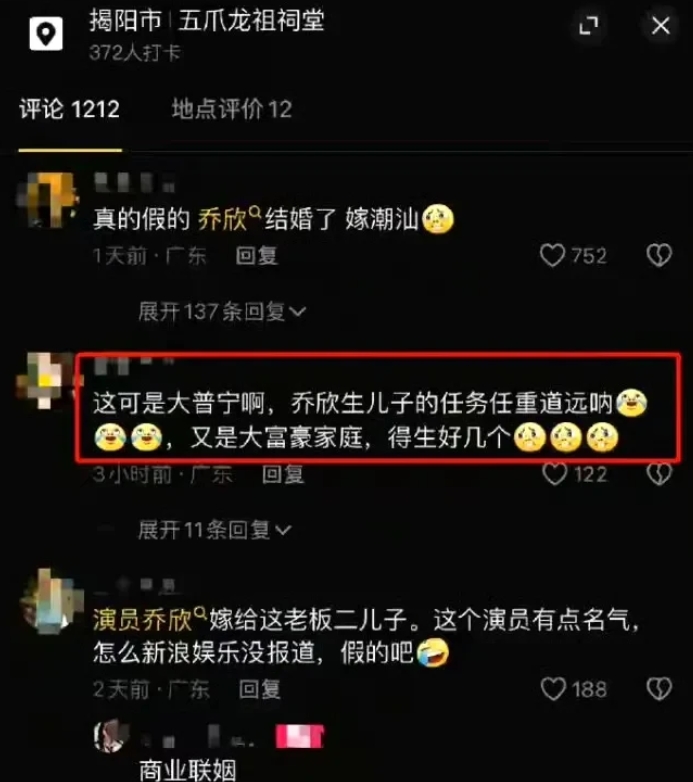This screenshot has width=693, height=782.
Task: Tap the location pin icon
Action: pos(46,33)
